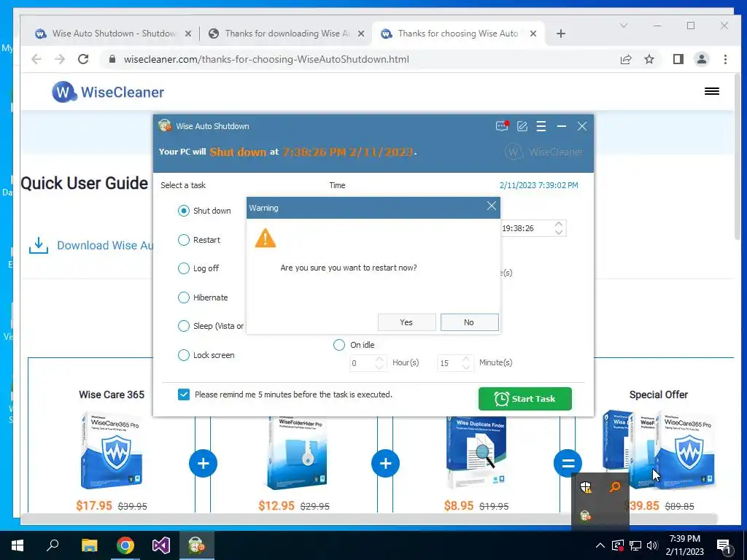Open File Explorer from taskbar

(x=89, y=545)
